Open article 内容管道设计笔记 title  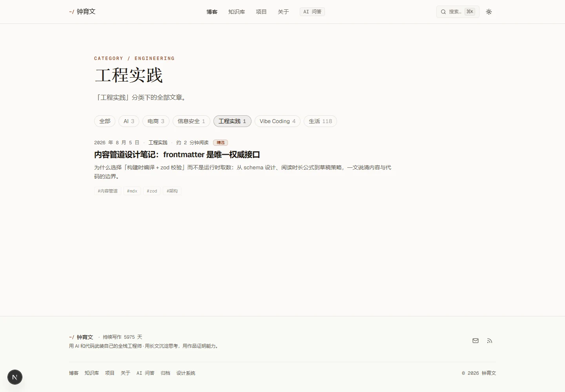click(x=177, y=154)
